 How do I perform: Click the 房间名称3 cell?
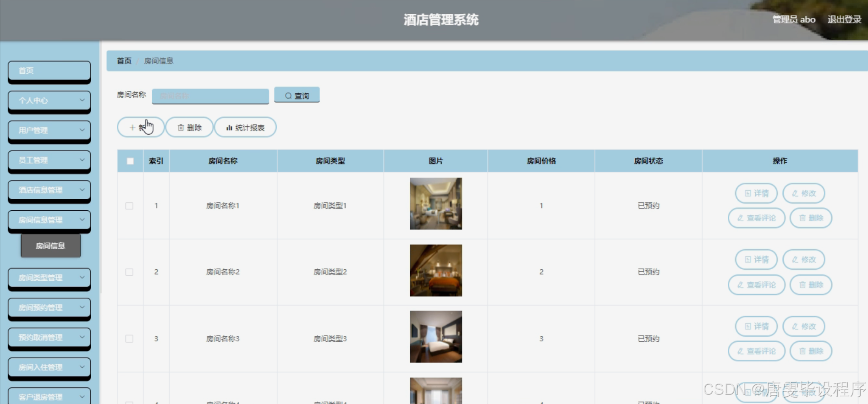[223, 338]
